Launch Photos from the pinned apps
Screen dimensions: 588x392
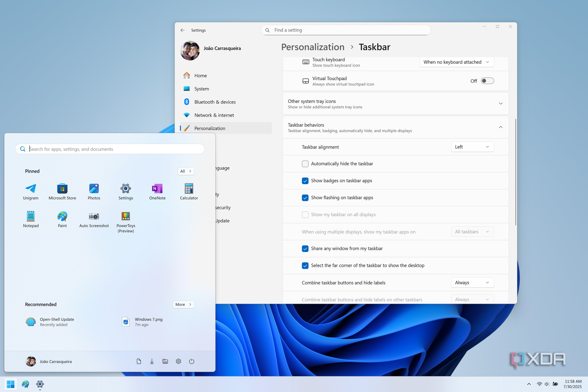(94, 191)
